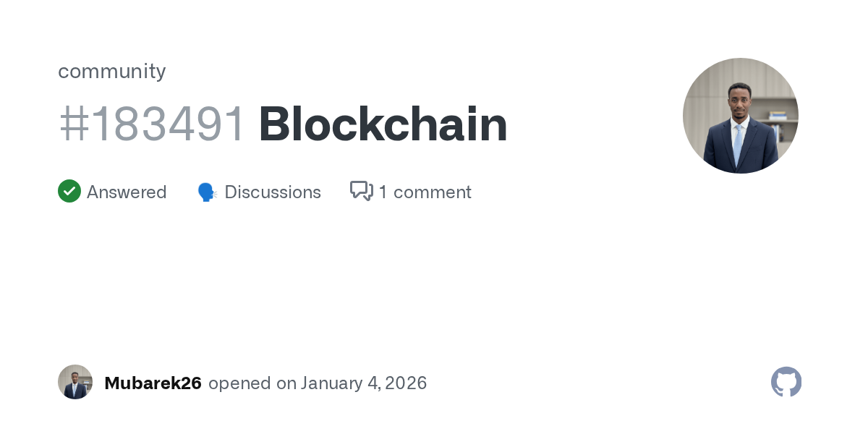The width and height of the screenshot is (868, 434).
Task: Click the comment bubbles icon
Action: pyautogui.click(x=361, y=192)
